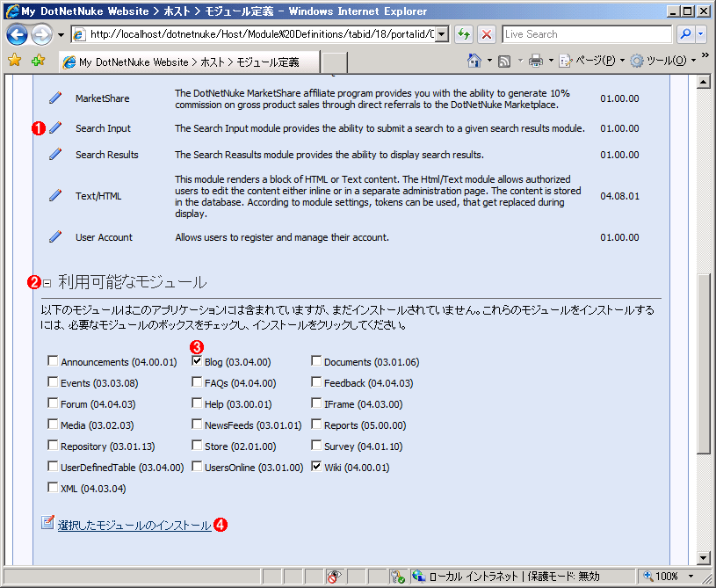Go back with the browser Back arrow
Screen dimensions: 716x588
coord(17,35)
